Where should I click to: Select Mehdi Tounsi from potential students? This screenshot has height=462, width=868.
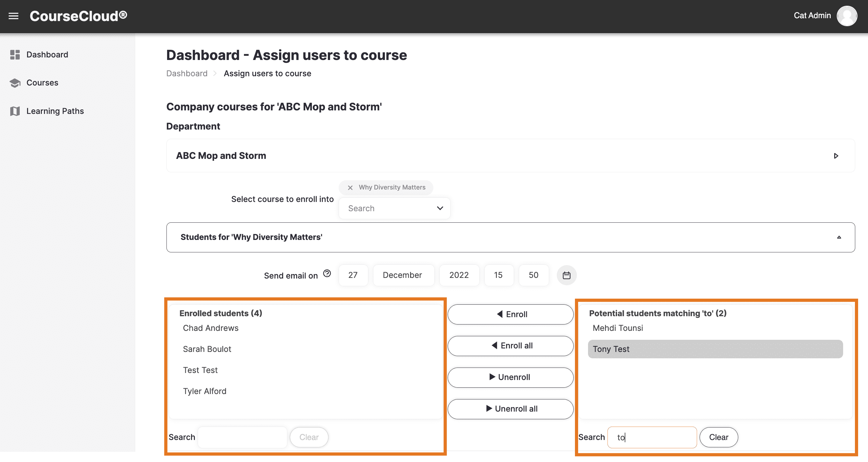(618, 328)
